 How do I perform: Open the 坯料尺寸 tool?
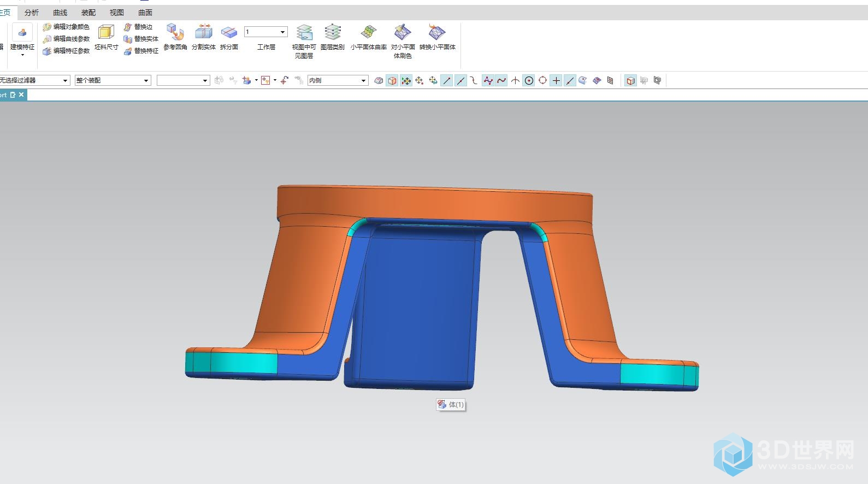pos(106,37)
